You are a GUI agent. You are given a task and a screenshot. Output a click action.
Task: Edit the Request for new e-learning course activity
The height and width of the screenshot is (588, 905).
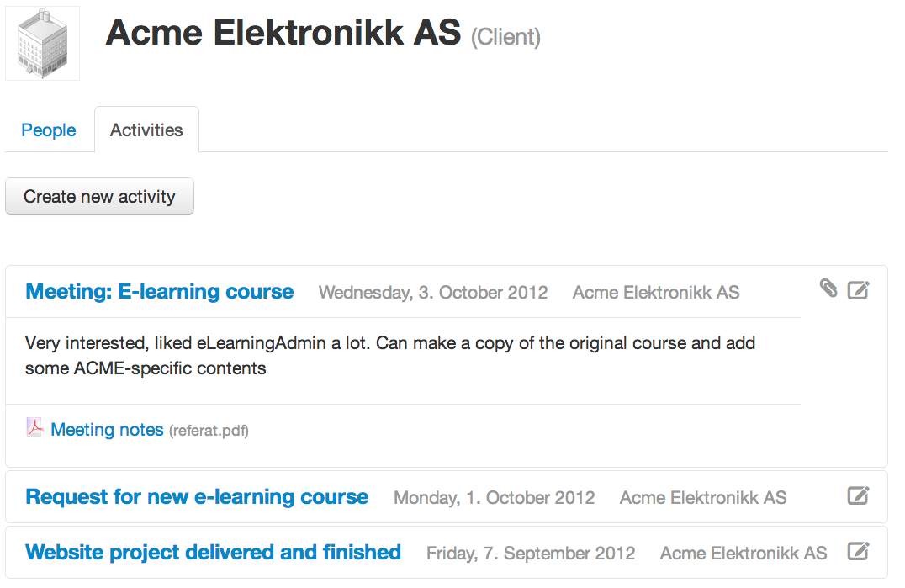[x=858, y=495]
